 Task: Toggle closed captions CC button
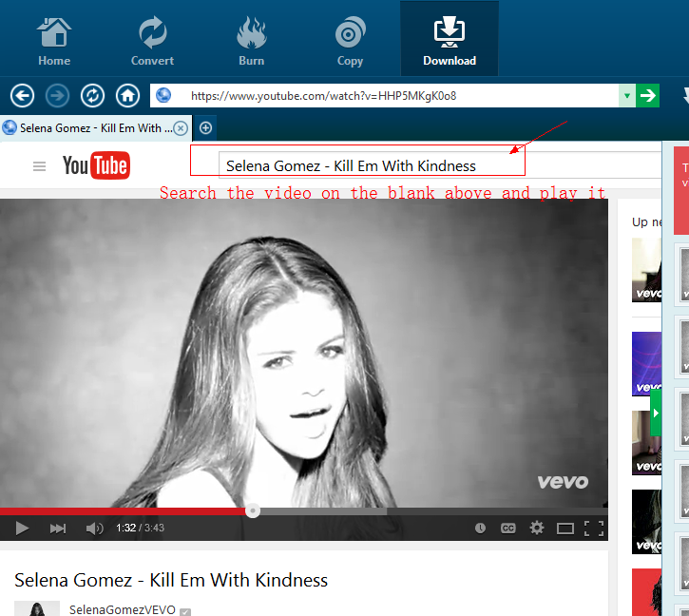[508, 528]
